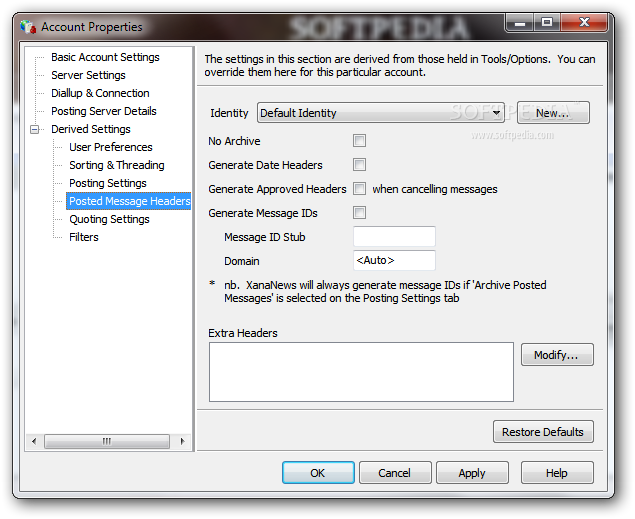
Task: Select Sorting & Threading settings
Action: (117, 165)
